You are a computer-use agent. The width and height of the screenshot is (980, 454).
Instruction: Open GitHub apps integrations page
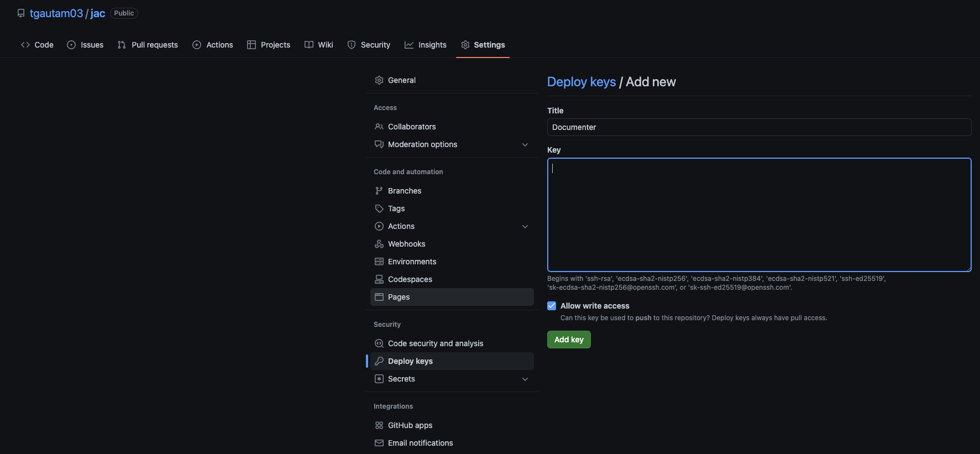point(452,425)
